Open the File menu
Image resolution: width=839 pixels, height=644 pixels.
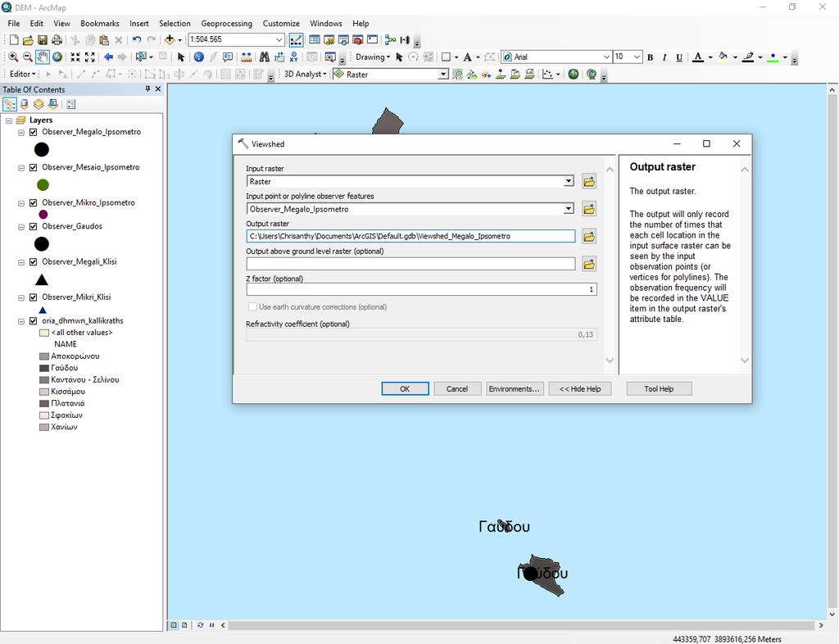(14, 24)
